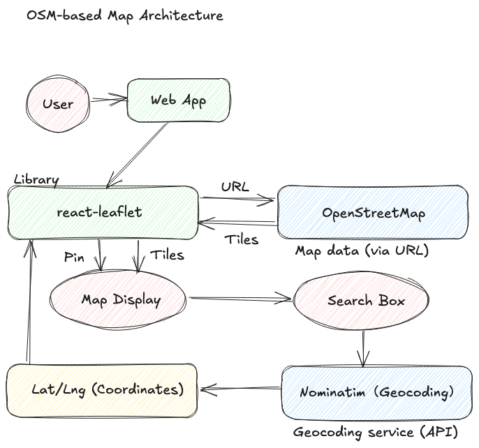The height and width of the screenshot is (448, 479).
Task: Click the arrow from Lat/Lng up to react-leaflet
Action: (x=29, y=301)
